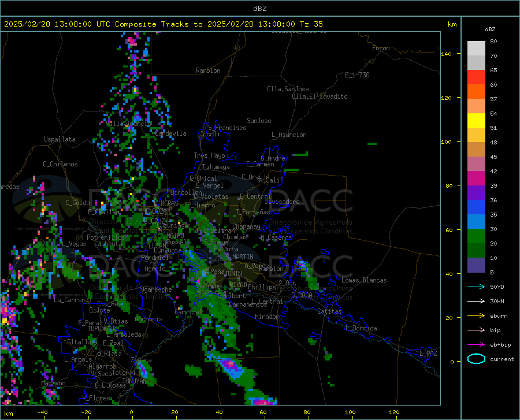Pick the red 60-65 dBZ legend swatch
Screen dimensions: 520x420
[476, 77]
